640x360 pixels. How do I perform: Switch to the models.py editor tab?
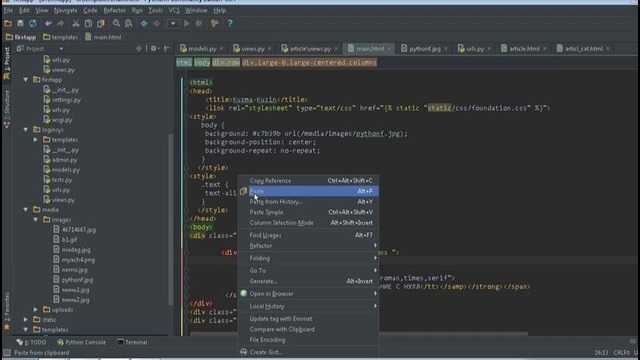[202, 49]
